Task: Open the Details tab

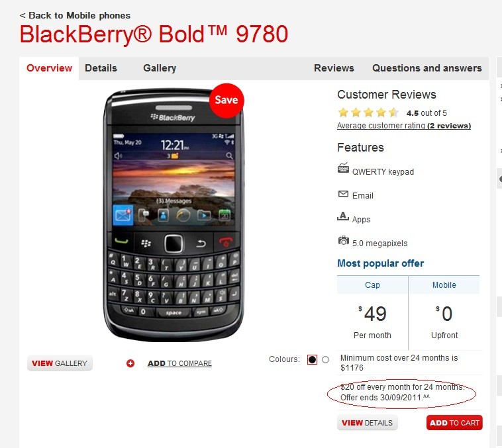Action: (101, 68)
